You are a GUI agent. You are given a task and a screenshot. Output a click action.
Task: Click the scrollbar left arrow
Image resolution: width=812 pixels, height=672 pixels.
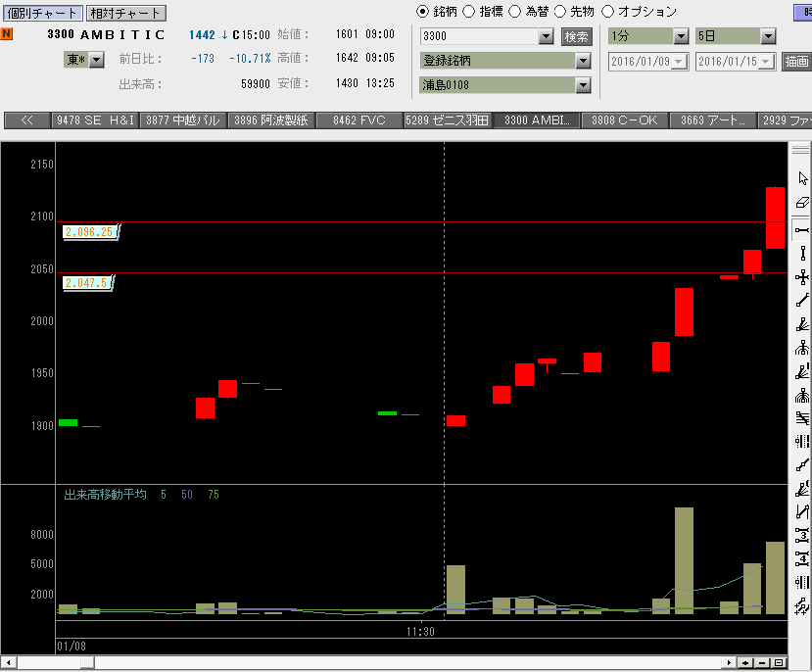pyautogui.click(x=8, y=662)
